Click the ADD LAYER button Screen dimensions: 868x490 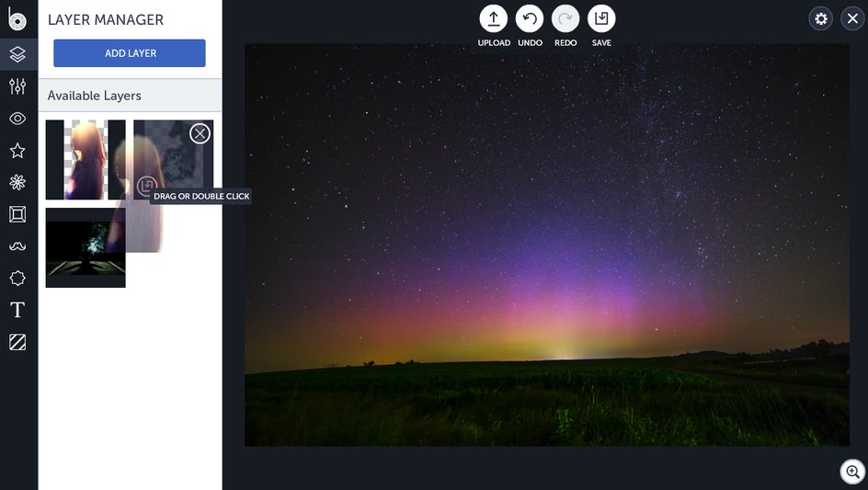[130, 53]
